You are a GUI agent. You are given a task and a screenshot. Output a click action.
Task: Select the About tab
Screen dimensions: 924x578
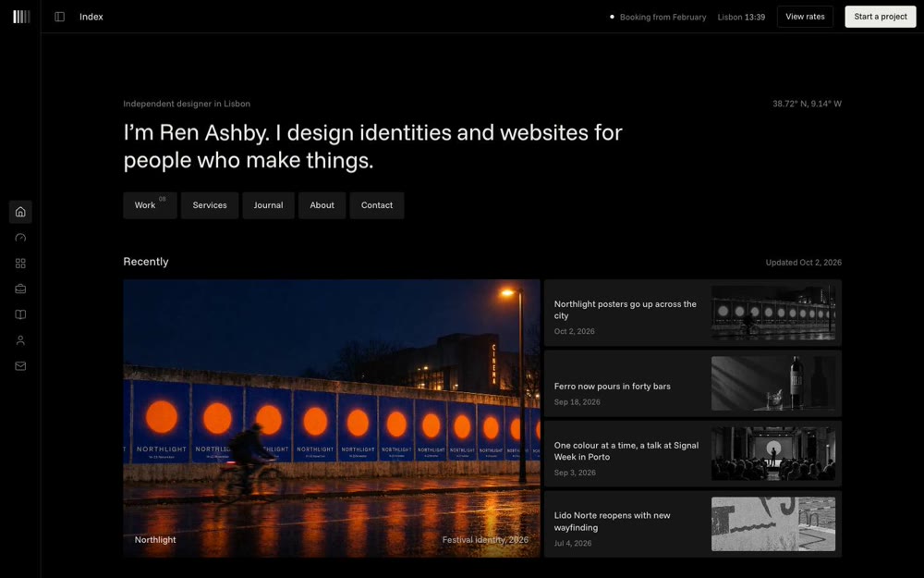[x=322, y=205]
